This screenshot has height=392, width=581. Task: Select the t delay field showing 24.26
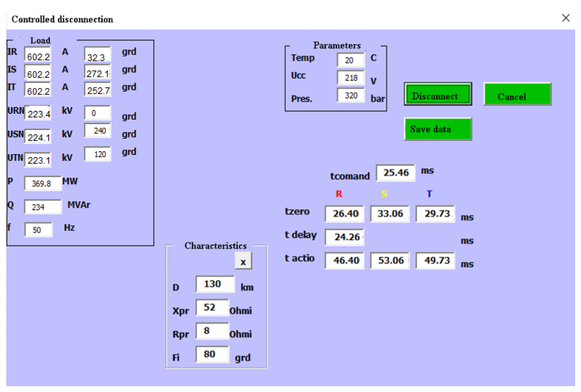click(344, 237)
